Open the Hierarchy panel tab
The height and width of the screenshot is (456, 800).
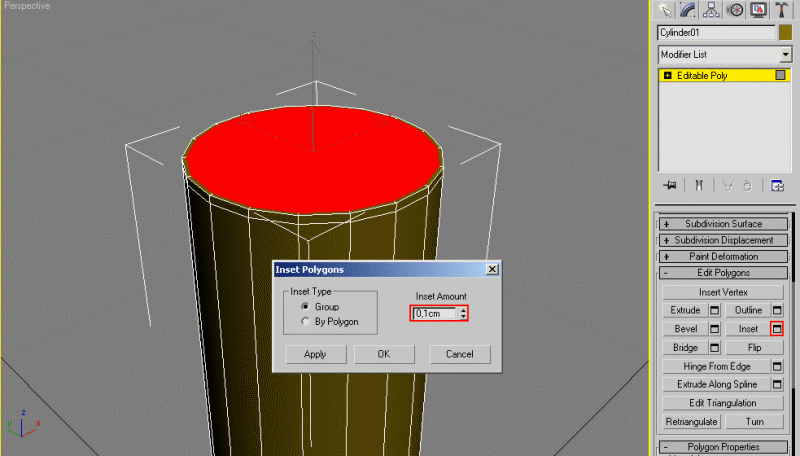click(711, 10)
